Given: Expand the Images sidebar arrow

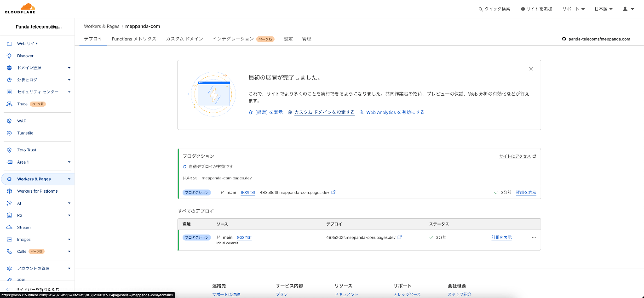Looking at the screenshot, I should 69,240.
